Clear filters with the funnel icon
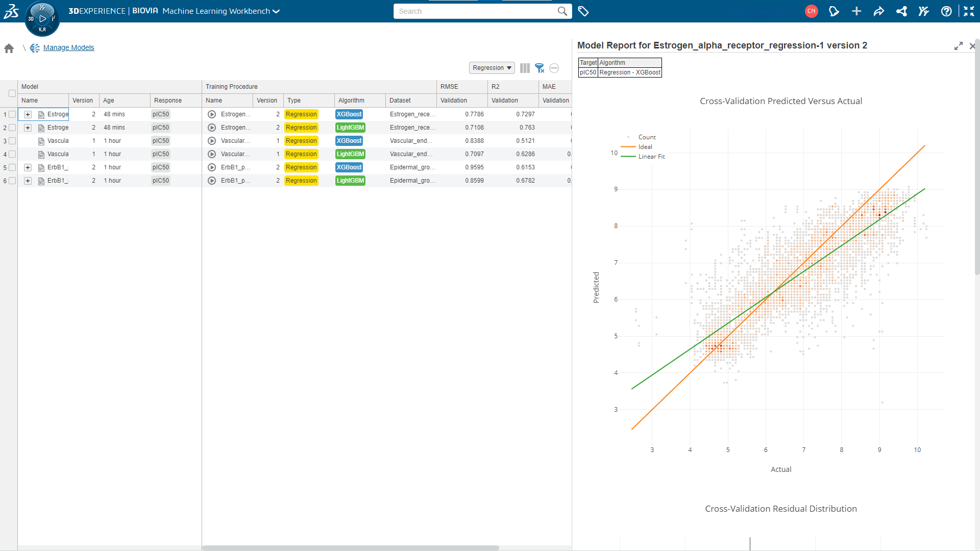 [540, 68]
